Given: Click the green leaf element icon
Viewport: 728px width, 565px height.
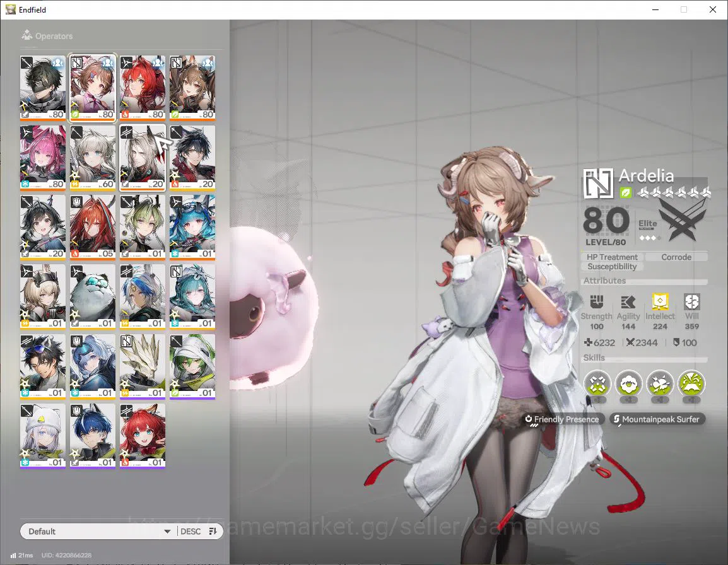Looking at the screenshot, I should (x=626, y=192).
